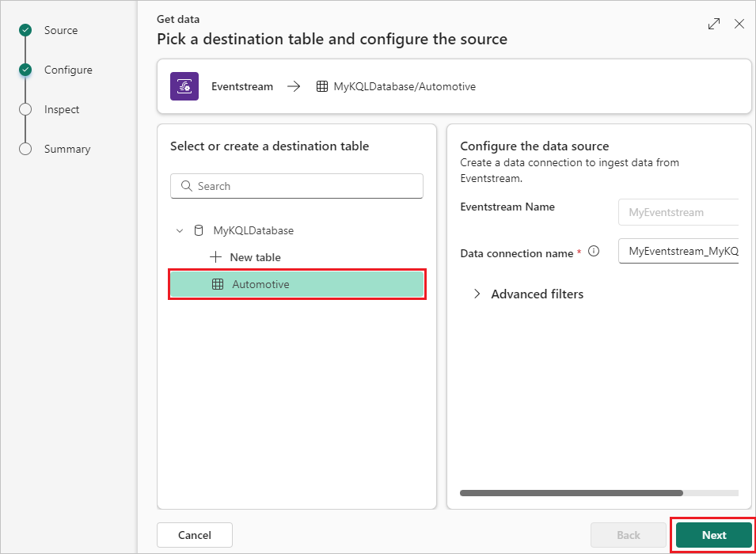Image resolution: width=756 pixels, height=554 pixels.
Task: Click the database icon next to MyKQLDatabase
Action: point(198,230)
